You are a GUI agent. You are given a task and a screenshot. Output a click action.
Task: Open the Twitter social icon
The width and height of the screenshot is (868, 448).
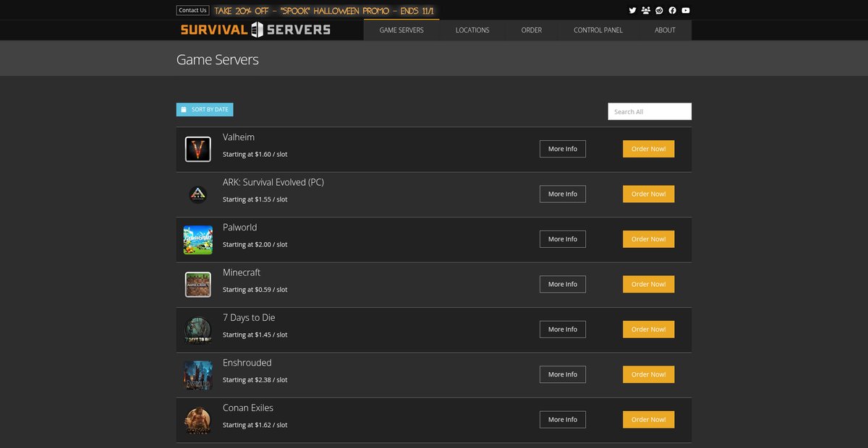tap(633, 10)
